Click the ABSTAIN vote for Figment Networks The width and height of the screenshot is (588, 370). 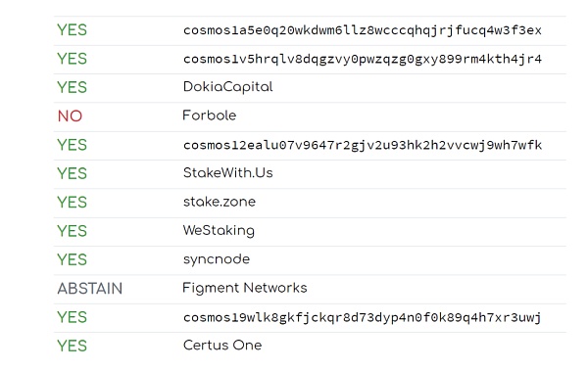point(89,289)
